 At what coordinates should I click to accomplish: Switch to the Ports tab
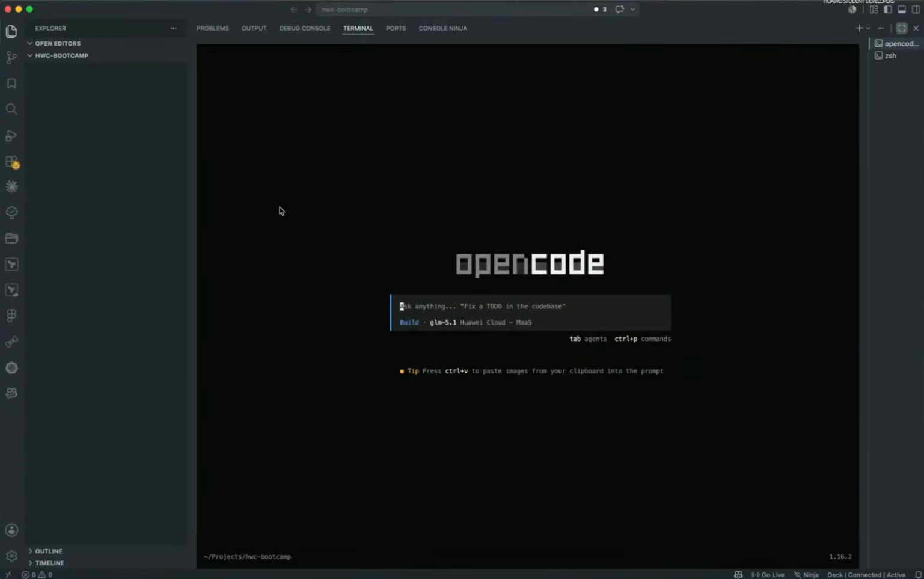396,28
